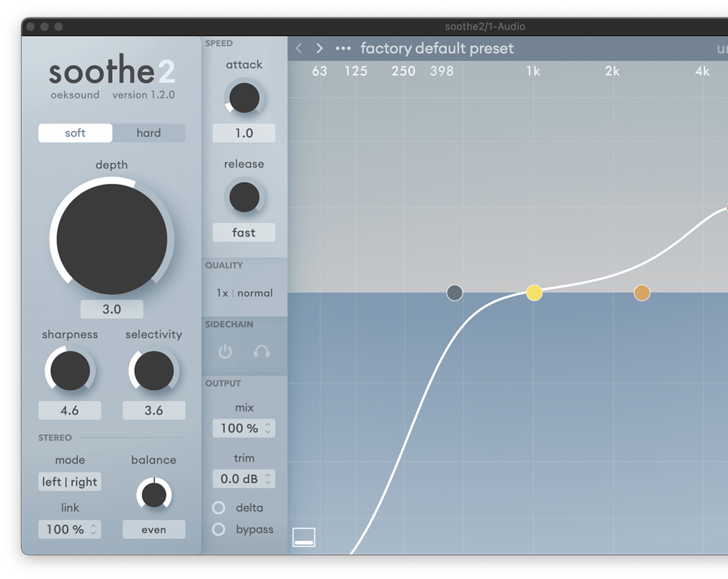This screenshot has height=579, width=728.
Task: Click the even balance label
Action: (154, 529)
